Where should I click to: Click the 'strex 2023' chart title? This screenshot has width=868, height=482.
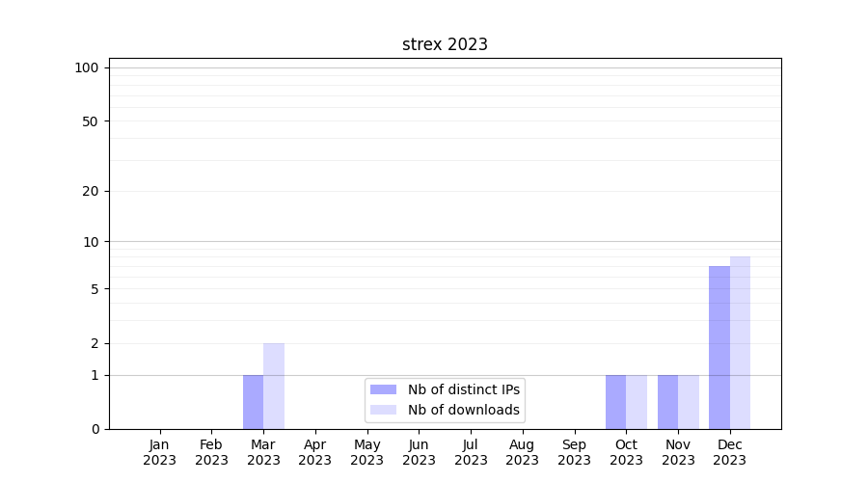[x=445, y=44]
